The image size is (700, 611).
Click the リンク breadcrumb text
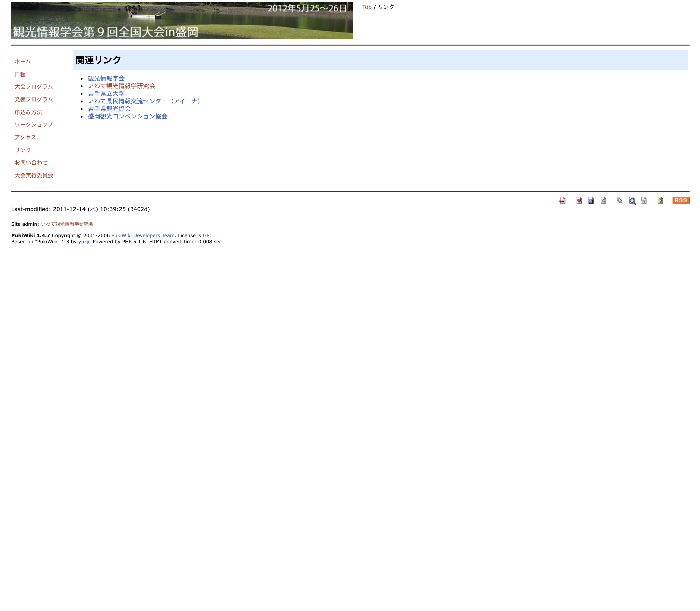[386, 7]
